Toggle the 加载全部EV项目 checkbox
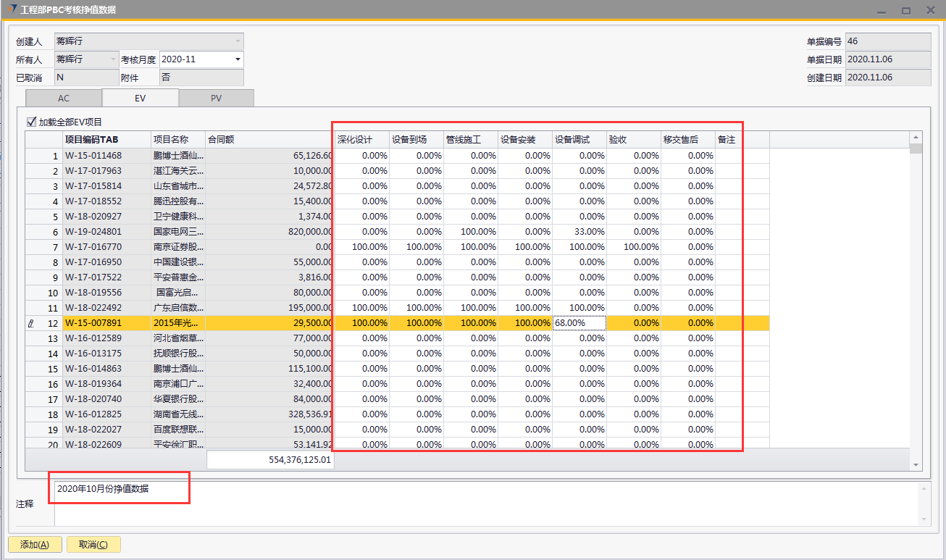The height and width of the screenshot is (560, 946). [x=31, y=122]
